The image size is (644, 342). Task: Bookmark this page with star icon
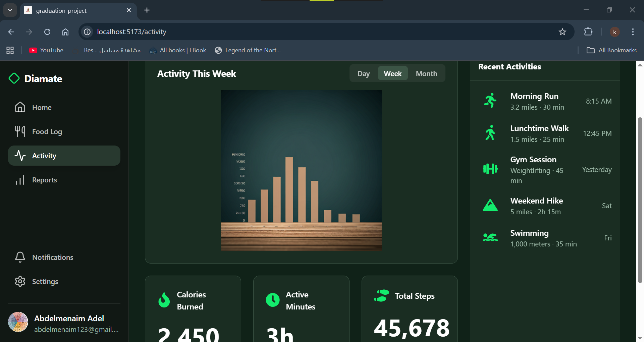(x=562, y=32)
